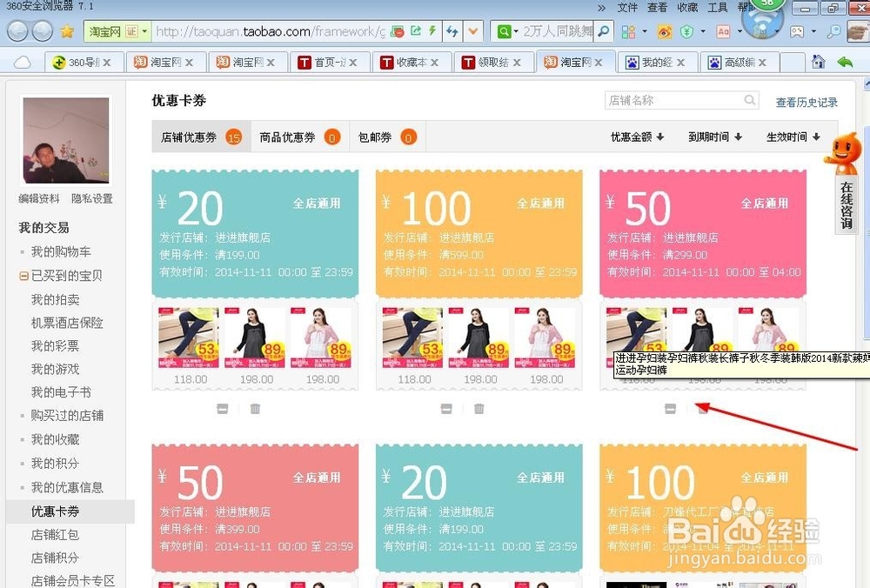Click the green shield yuan toolbar icon
This screenshot has height=588, width=870.
[687, 31]
